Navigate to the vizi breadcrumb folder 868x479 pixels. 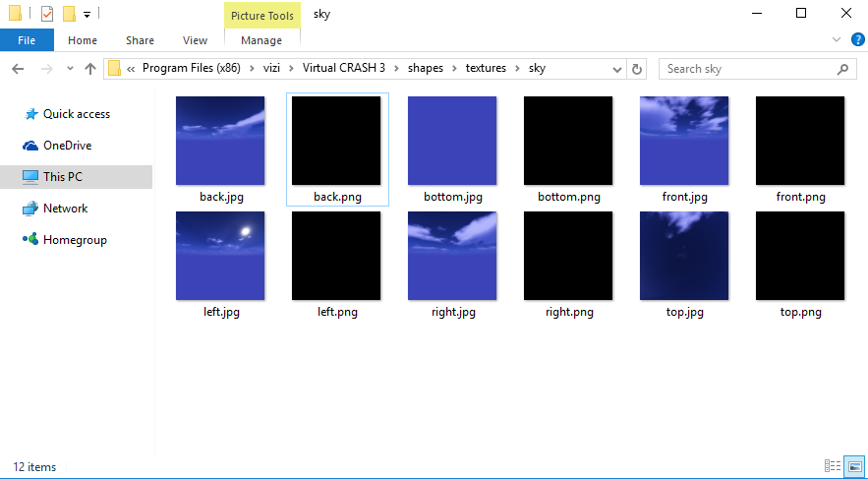click(x=271, y=68)
